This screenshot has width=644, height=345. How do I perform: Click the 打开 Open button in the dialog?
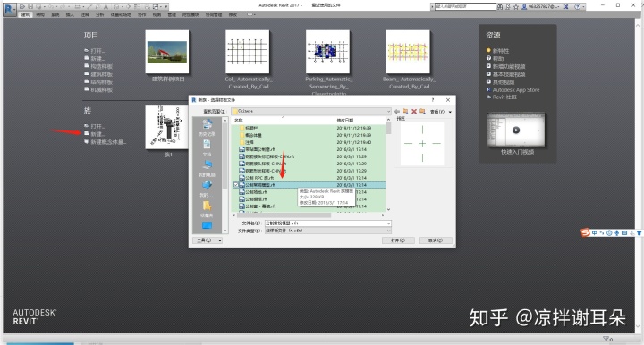click(398, 240)
